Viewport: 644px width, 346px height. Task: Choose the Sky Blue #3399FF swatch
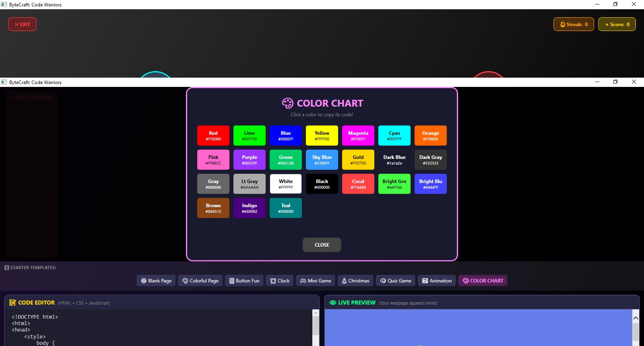pyautogui.click(x=322, y=160)
